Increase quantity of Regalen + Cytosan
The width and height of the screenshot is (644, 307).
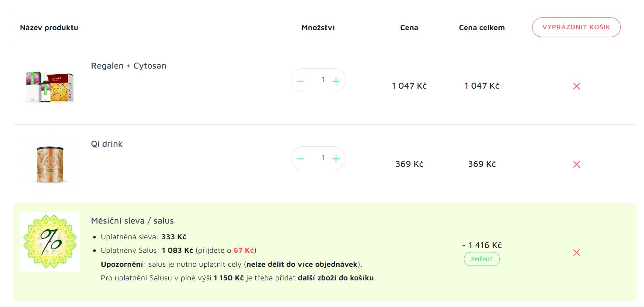pos(336,81)
